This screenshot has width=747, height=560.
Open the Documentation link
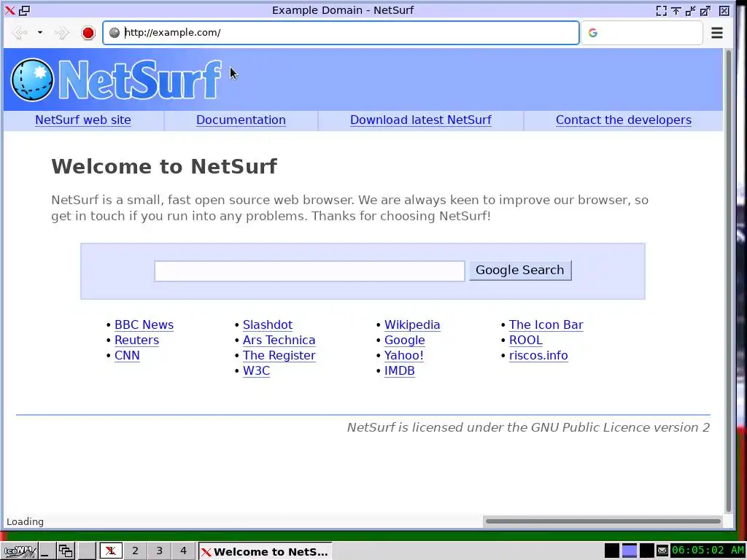[x=241, y=120]
